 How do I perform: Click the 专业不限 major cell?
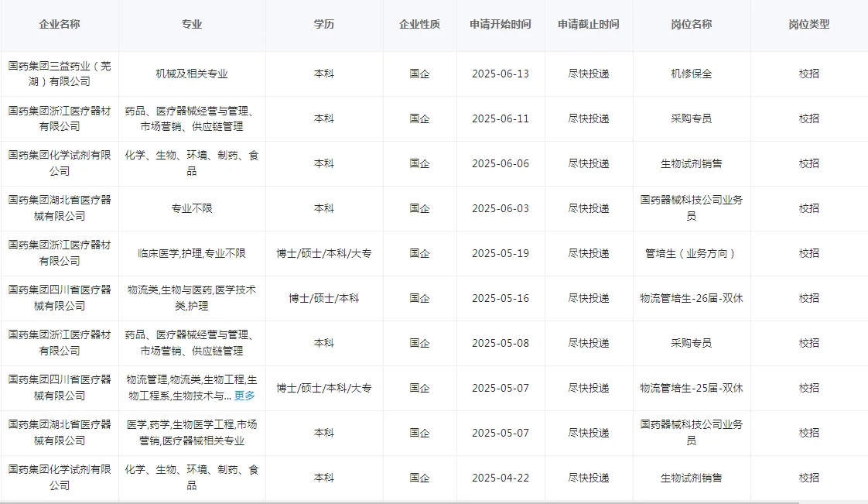(x=192, y=208)
